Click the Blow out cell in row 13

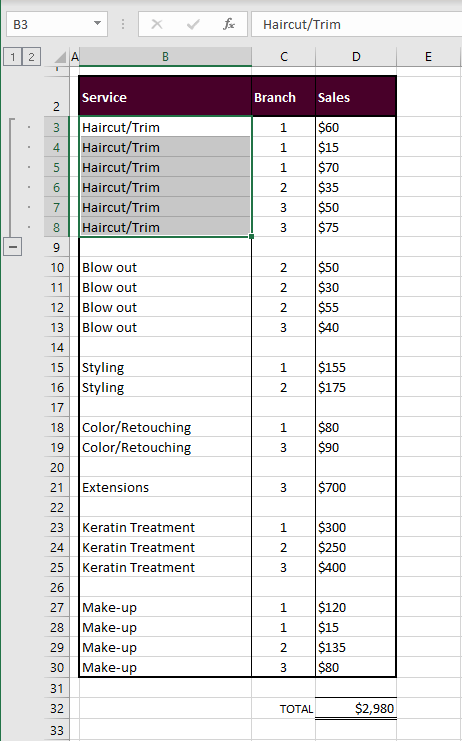pos(165,327)
